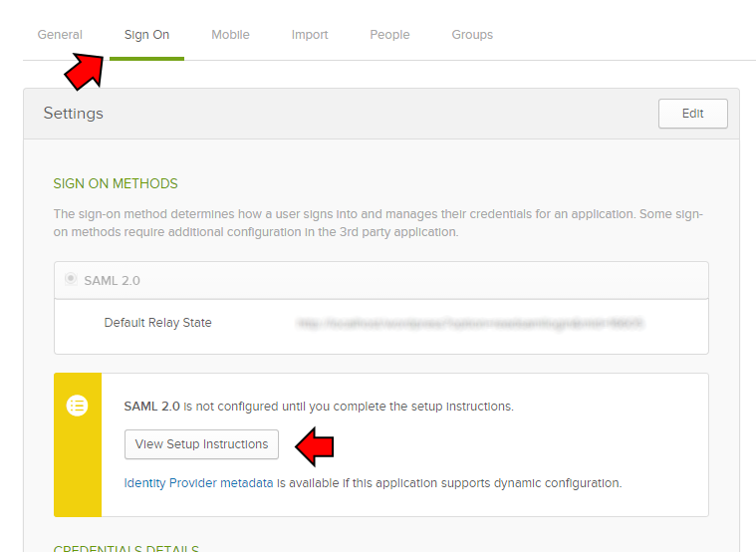Viewport: 756px width, 552px height.
Task: Open the Identity Provider metadata link
Action: pos(198,483)
